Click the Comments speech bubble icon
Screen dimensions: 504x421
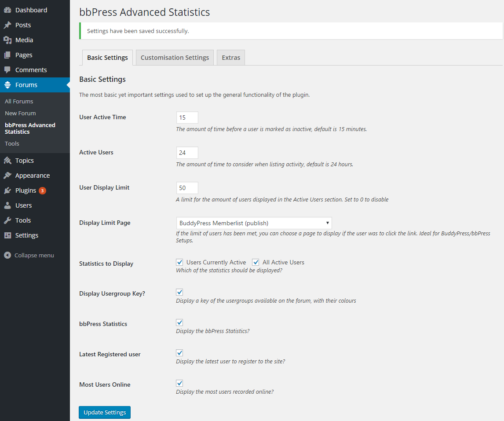7,70
